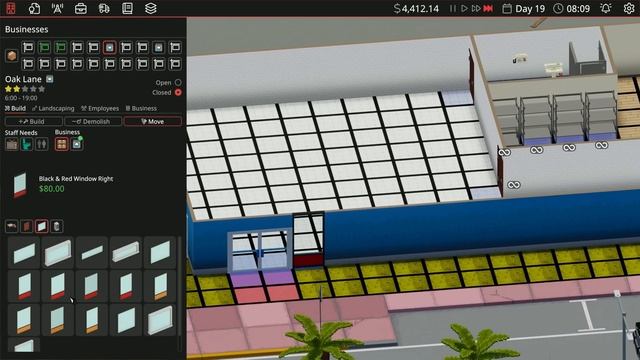Switch to the Landscaping tab

click(x=53, y=109)
